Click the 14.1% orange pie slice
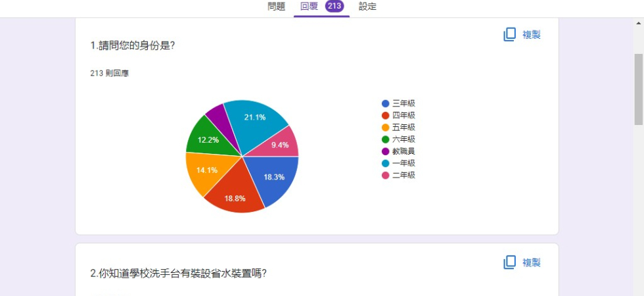 (205, 170)
